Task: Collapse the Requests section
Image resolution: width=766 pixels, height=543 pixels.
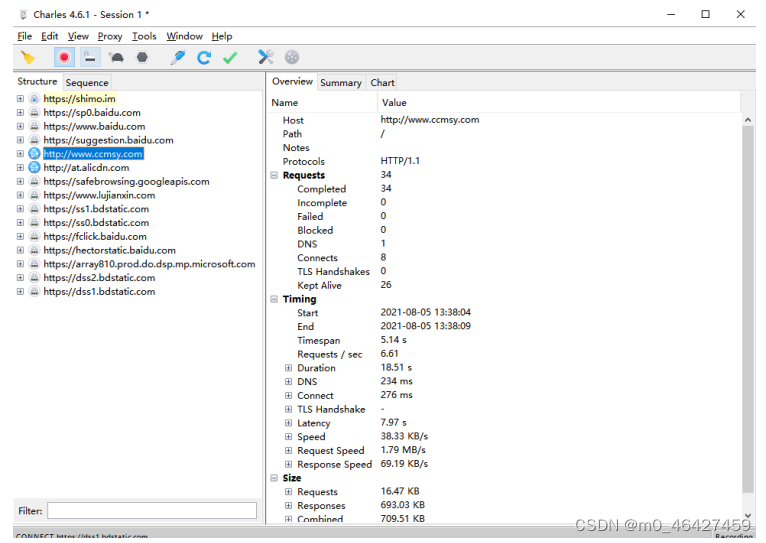Action: (274, 175)
